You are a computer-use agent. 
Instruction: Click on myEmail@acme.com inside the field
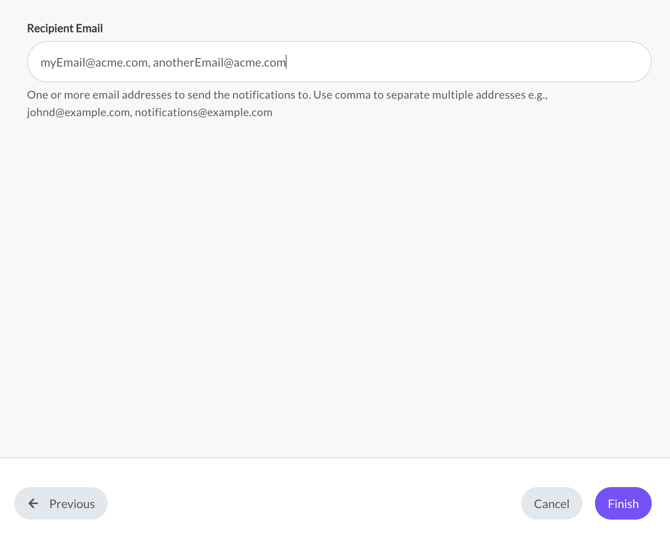[94, 62]
